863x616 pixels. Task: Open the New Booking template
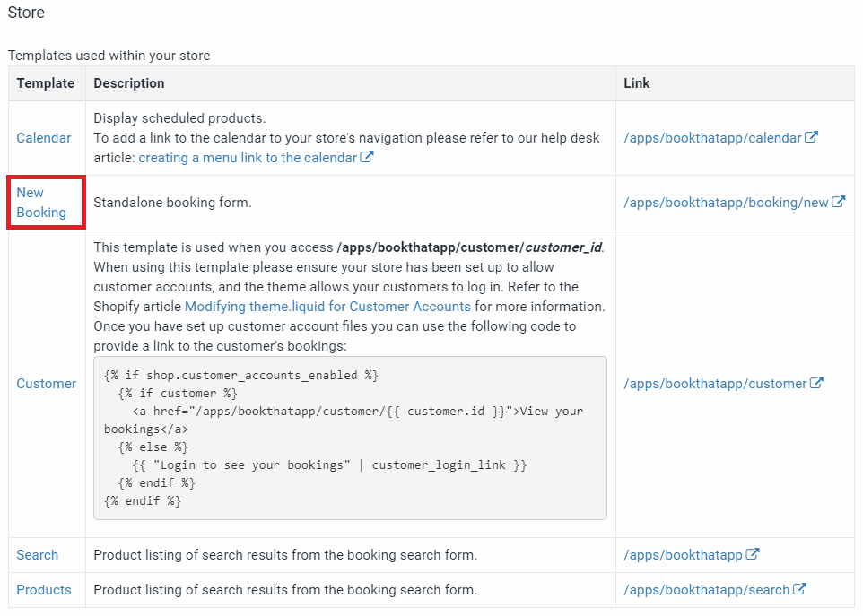coord(41,203)
